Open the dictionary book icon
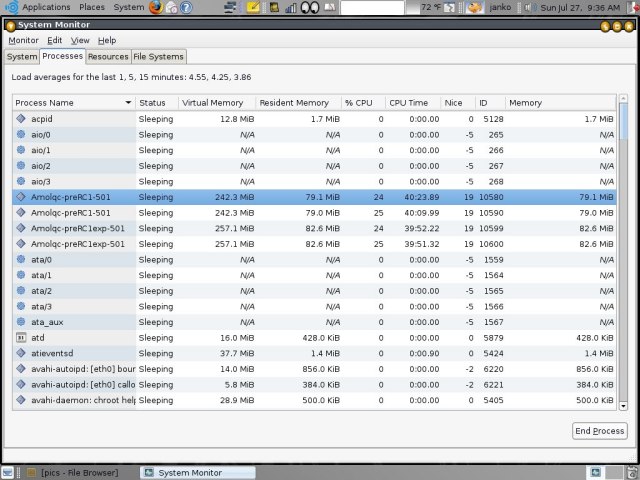640x480 pixels. coord(330,7)
